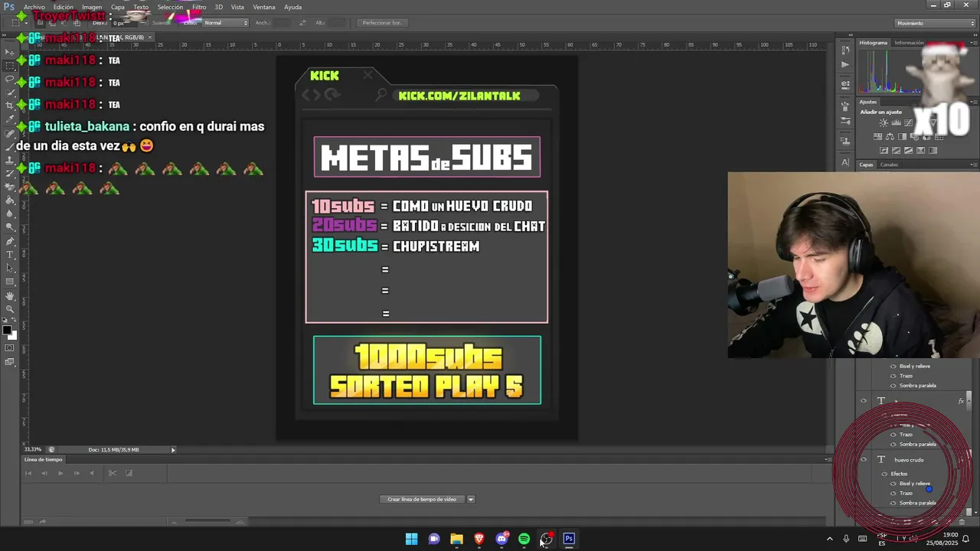980x551 pixels.
Task: Add a Black & White adjustment
Action: pos(902,137)
